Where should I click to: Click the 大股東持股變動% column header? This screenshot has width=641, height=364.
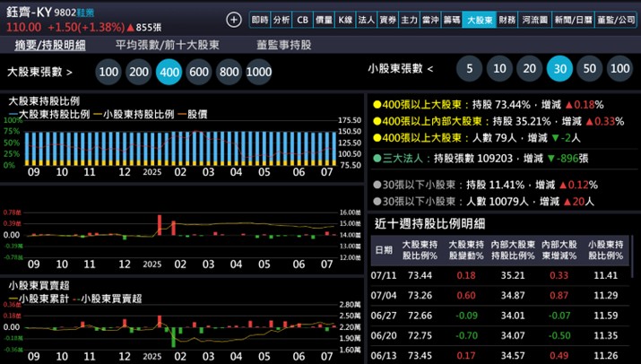466,250
